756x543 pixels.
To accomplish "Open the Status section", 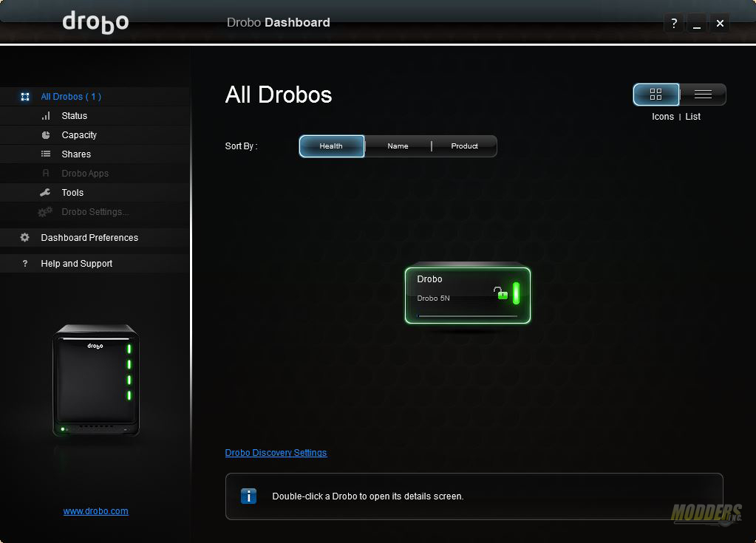I will point(95,116).
